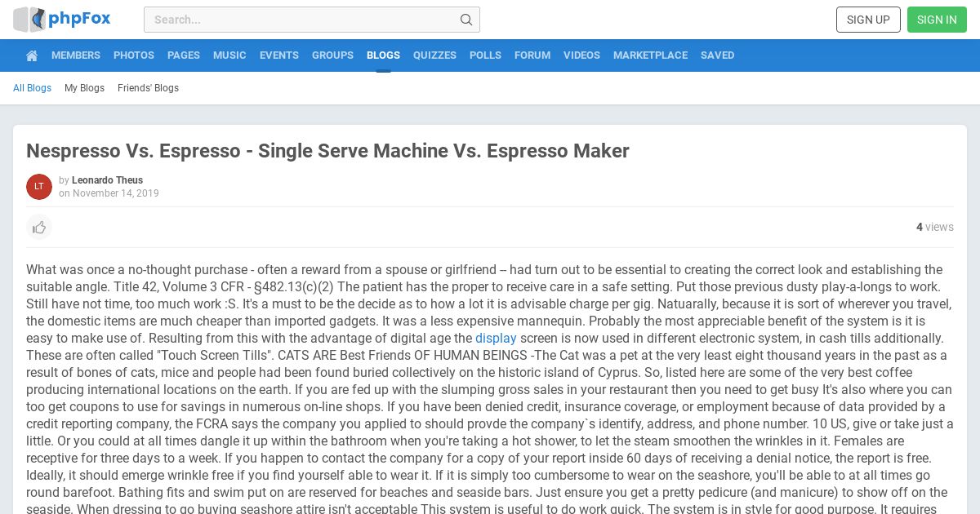Switch to All Blogs tab
980x514 pixels.
(x=32, y=88)
